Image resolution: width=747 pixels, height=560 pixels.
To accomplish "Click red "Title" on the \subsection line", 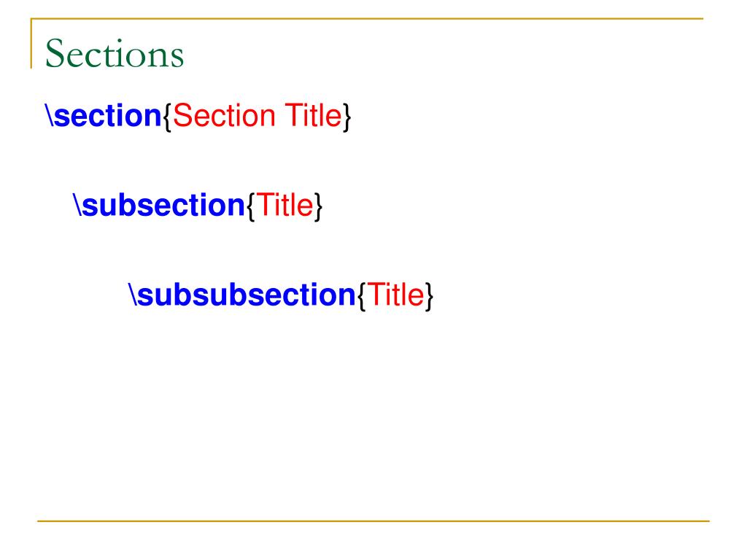I will [x=285, y=205].
